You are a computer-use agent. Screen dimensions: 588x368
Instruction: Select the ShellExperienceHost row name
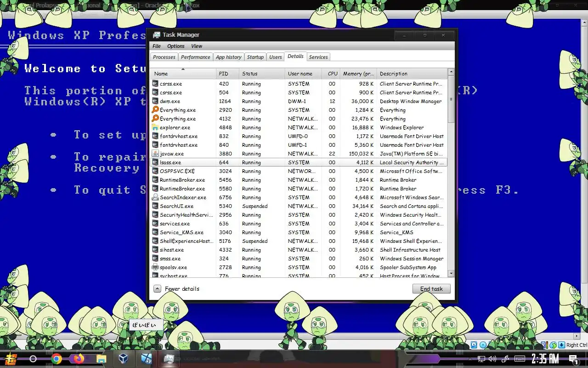pos(186,241)
